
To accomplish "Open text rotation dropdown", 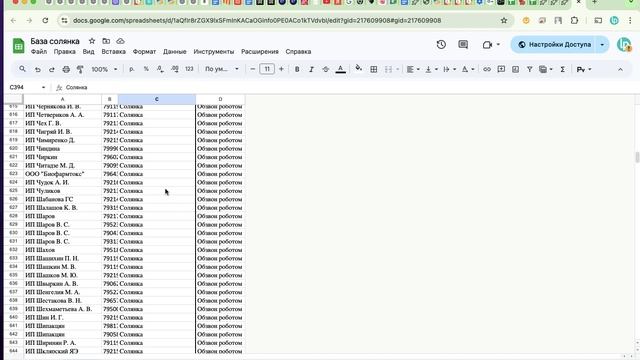I will pos(468,69).
